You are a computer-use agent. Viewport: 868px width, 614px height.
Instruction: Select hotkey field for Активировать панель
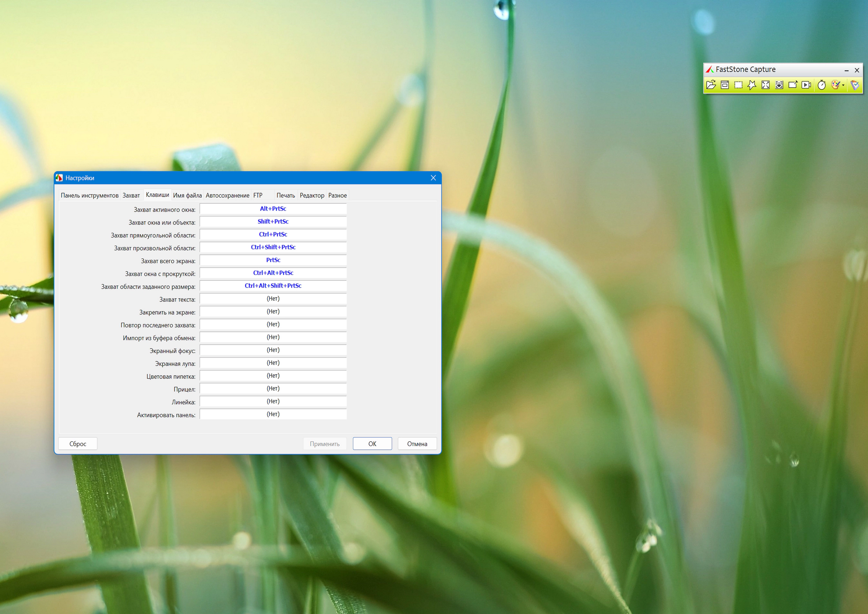point(273,414)
